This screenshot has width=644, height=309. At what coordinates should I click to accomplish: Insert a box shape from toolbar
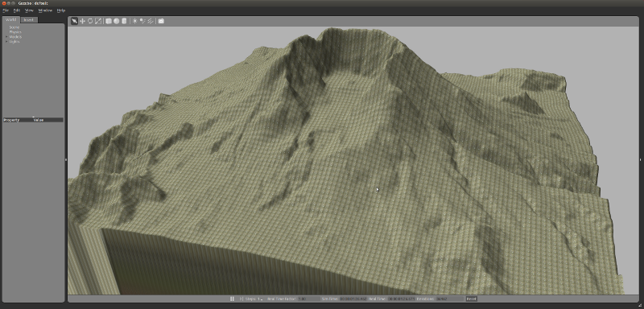pyautogui.click(x=109, y=21)
